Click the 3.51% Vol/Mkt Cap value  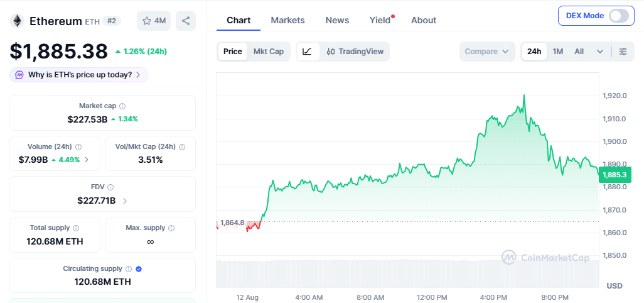[x=150, y=160]
